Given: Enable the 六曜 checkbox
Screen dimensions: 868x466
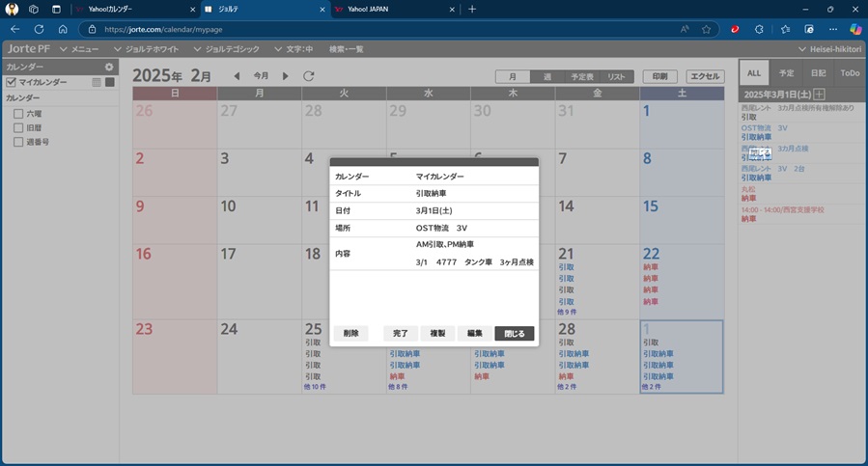Looking at the screenshot, I should [x=18, y=114].
